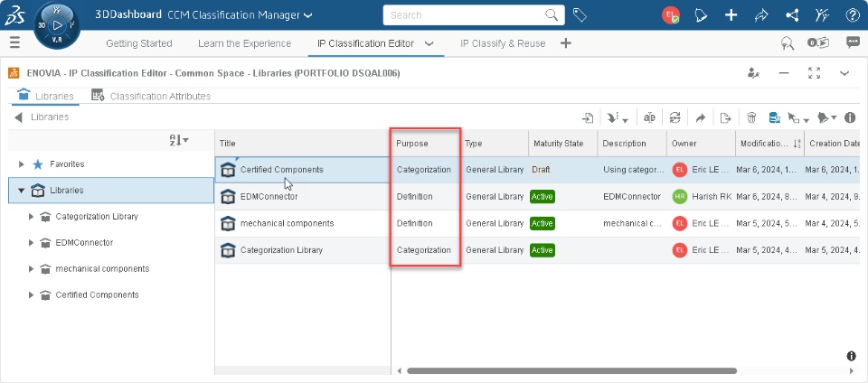868x383 pixels.
Task: Switch to Classification Attributes tab
Action: 151,96
